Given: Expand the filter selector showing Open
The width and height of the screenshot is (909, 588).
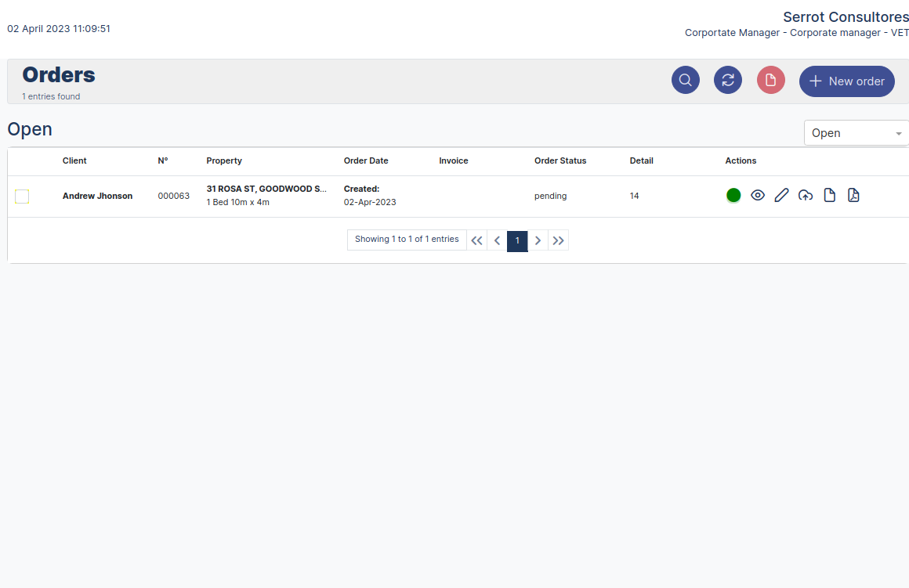Looking at the screenshot, I should 856,133.
